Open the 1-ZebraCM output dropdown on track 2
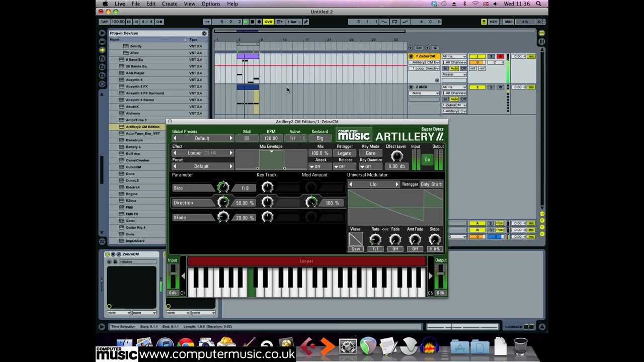 point(454,105)
